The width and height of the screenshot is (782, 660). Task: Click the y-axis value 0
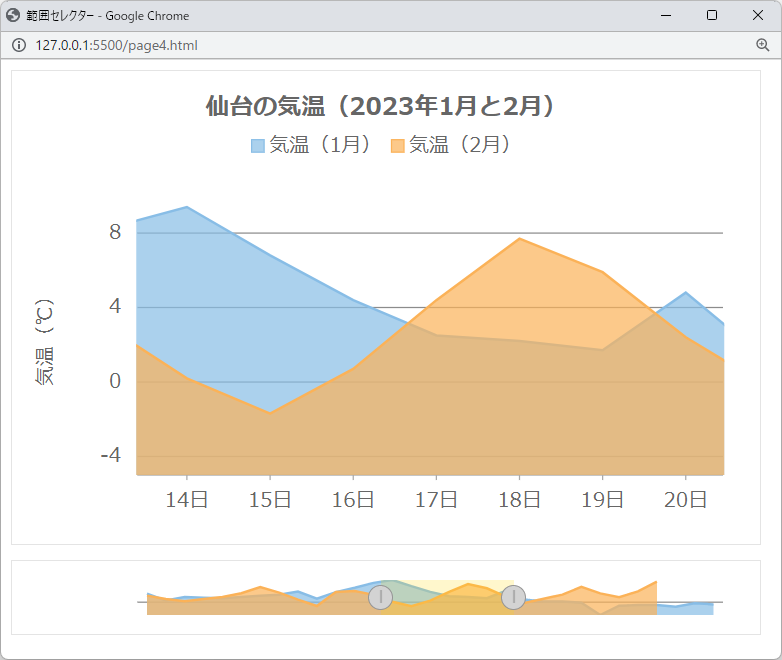coord(115,381)
